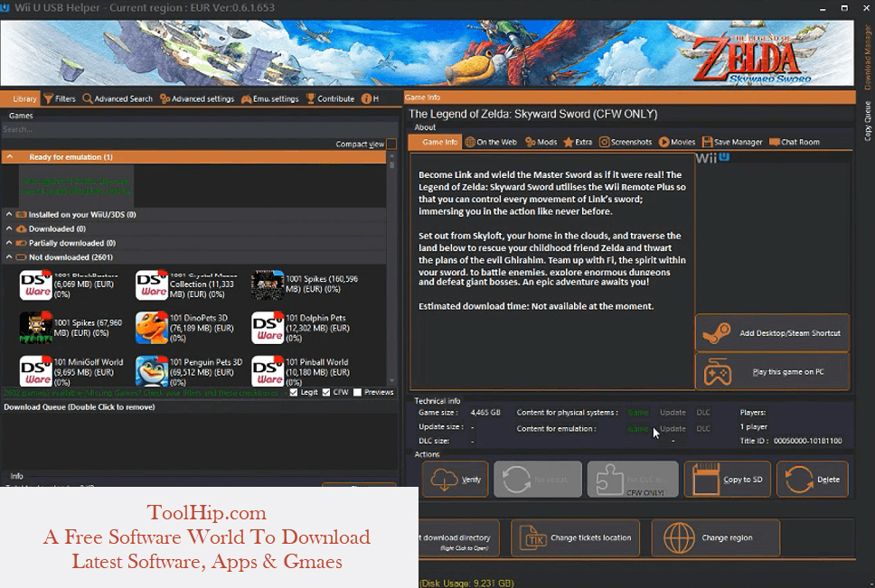Click the 101 Penguin Pets 3D icon
Viewport: 875px width, 588px height.
[152, 372]
